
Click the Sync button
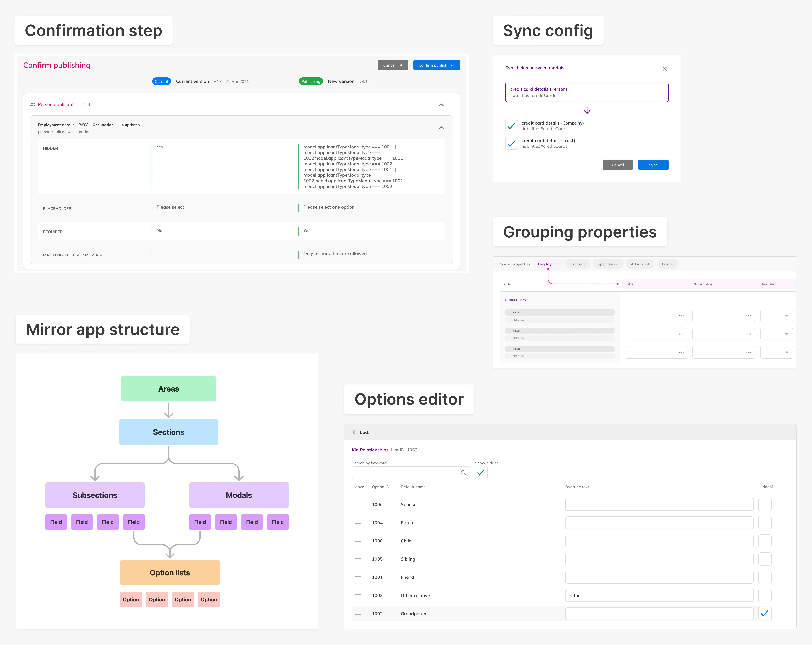click(x=653, y=165)
